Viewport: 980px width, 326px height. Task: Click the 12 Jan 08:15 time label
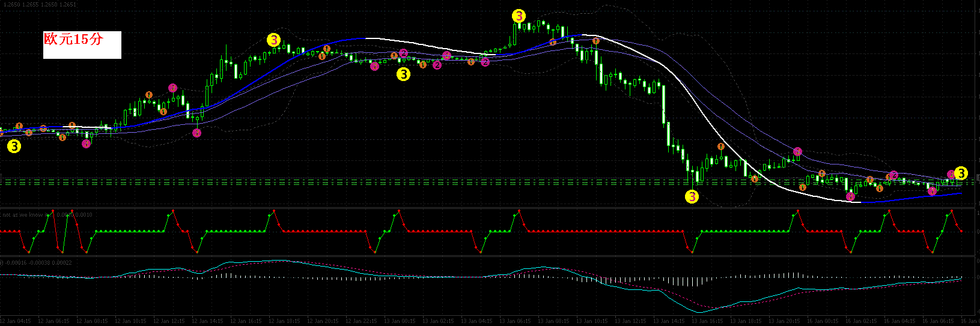(x=92, y=321)
